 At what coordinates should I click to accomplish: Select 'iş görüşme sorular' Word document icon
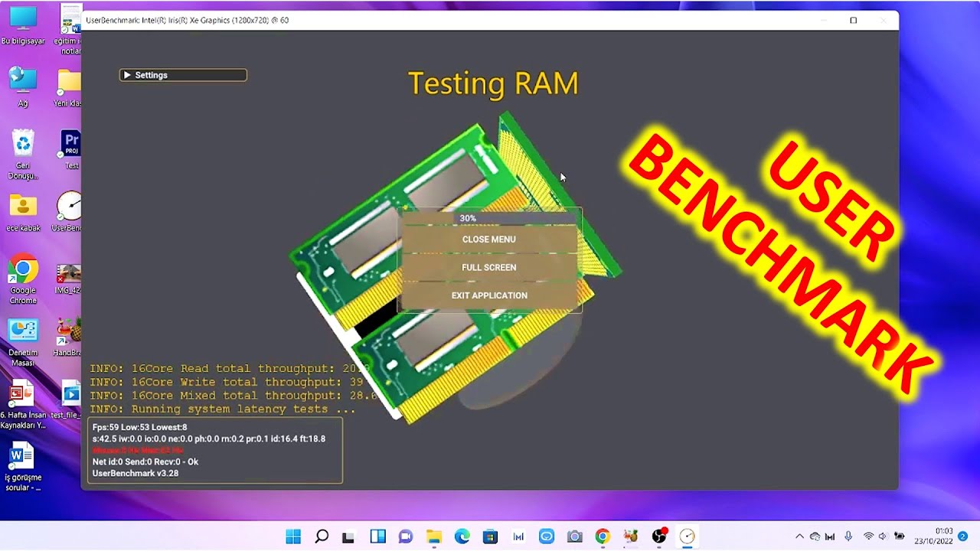coord(22,467)
